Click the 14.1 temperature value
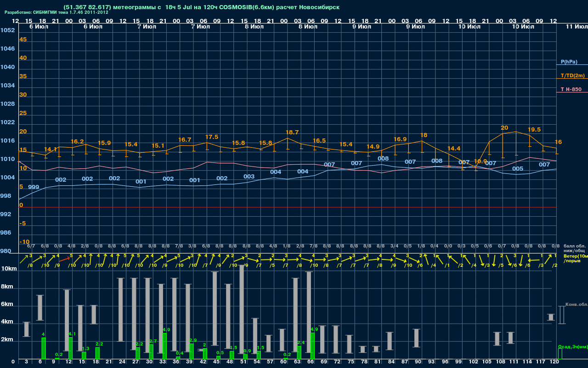 click(x=51, y=149)
